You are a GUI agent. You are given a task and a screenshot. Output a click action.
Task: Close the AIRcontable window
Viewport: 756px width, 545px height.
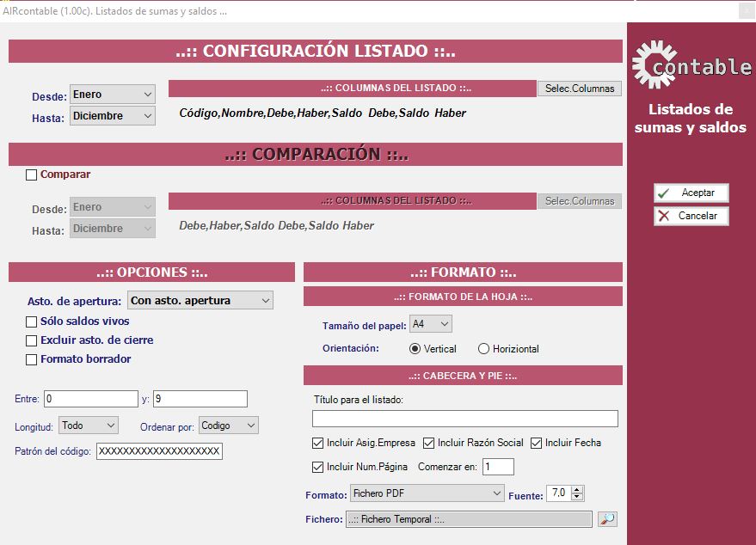tap(747, 10)
